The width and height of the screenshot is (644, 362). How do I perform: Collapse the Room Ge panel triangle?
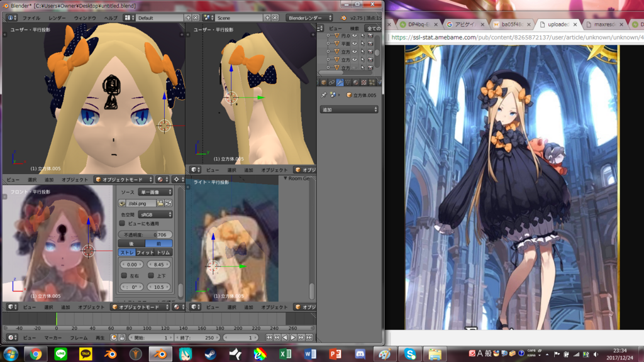(286, 178)
